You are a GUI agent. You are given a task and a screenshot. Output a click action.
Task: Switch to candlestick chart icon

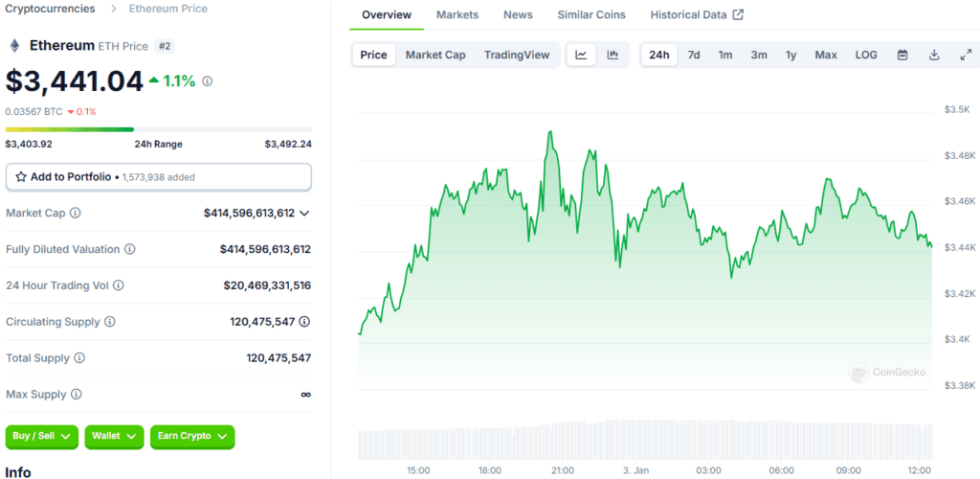click(x=612, y=55)
